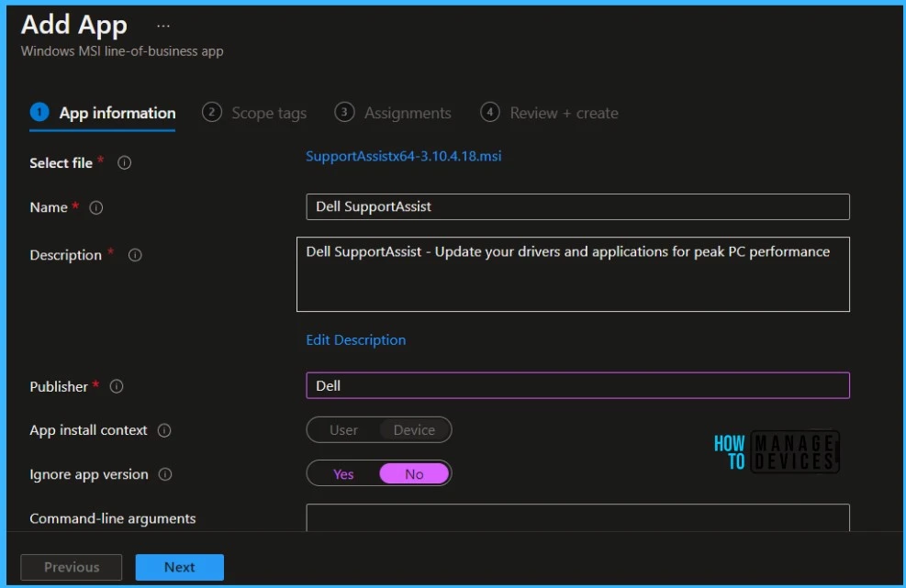Click the Add App heading
906x588 pixels.
[x=74, y=26]
